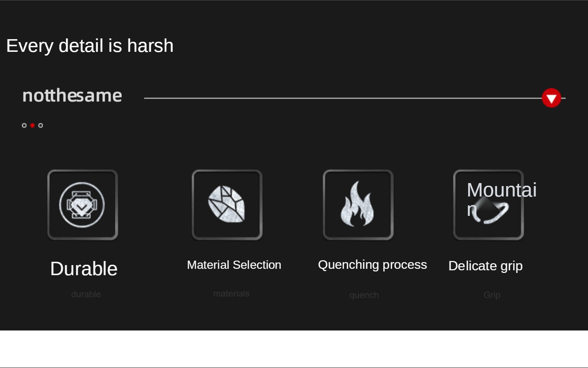Viewport: 588px width, 368px height.
Task: Click the Delicate grip icon tile
Action: (488, 205)
